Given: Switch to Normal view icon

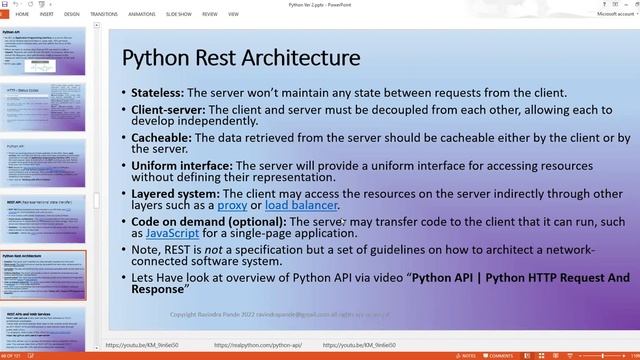Looking at the screenshot, I should click(527, 356).
